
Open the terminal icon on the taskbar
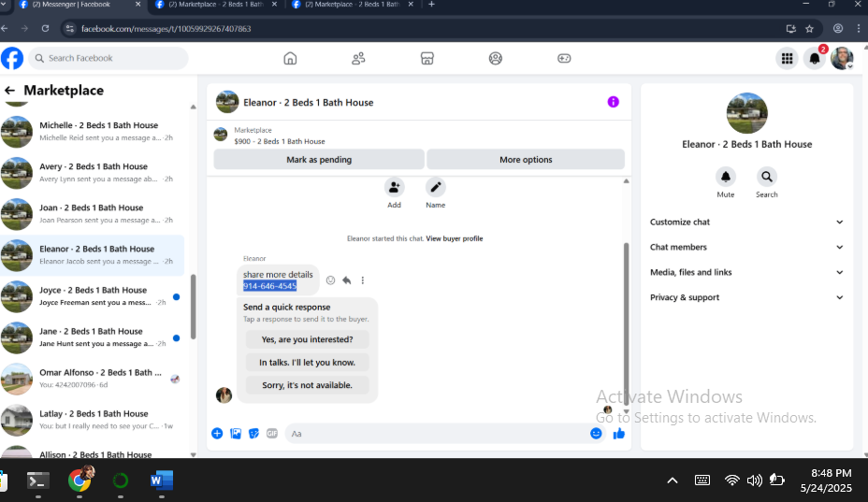[x=38, y=480]
